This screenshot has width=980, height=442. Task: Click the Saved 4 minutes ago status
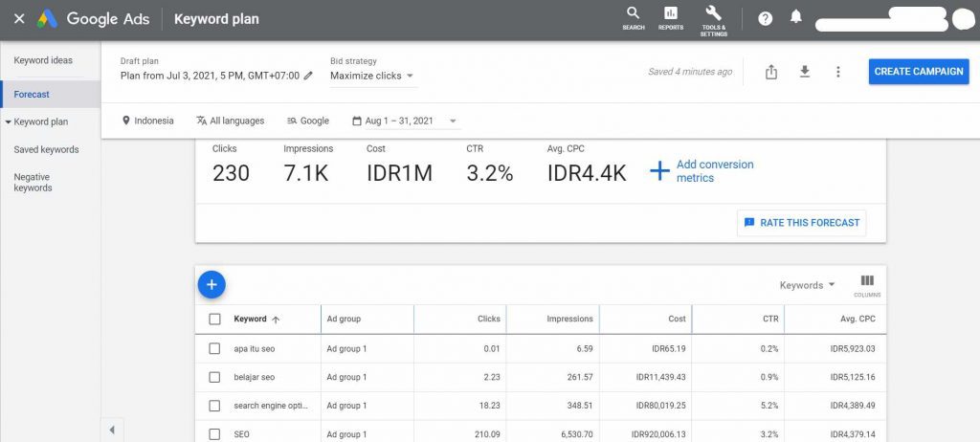pyautogui.click(x=690, y=72)
